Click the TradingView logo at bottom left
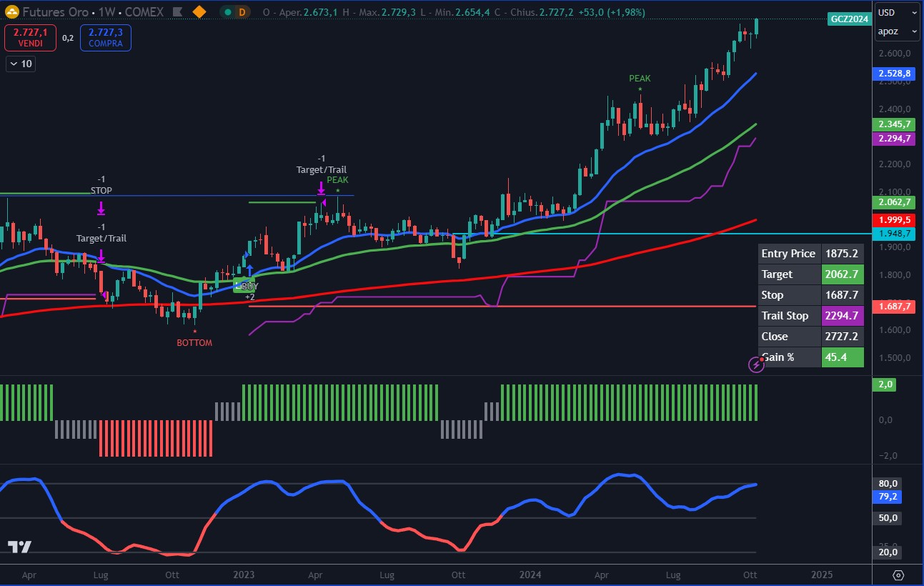The width and height of the screenshot is (924, 586). coord(20,547)
